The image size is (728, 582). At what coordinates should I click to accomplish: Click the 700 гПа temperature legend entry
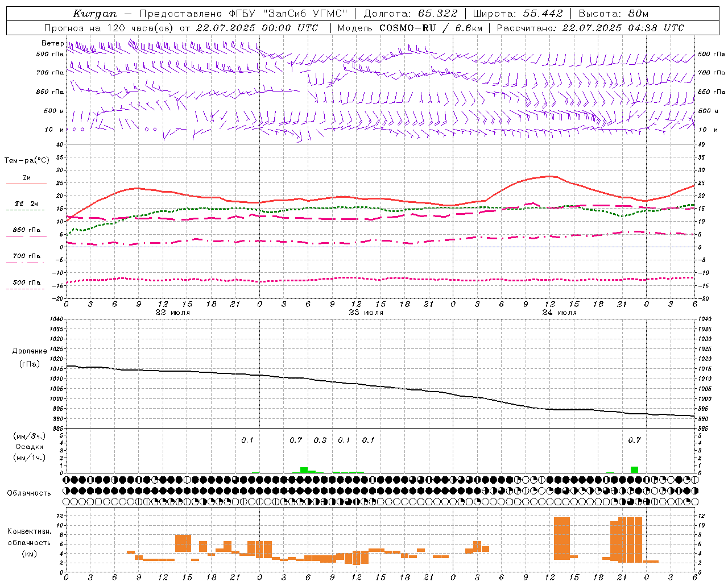pos(27,256)
